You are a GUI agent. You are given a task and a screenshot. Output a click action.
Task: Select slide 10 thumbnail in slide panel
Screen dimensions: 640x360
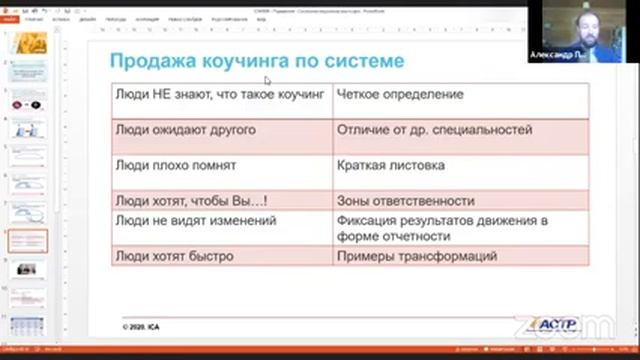click(28, 298)
